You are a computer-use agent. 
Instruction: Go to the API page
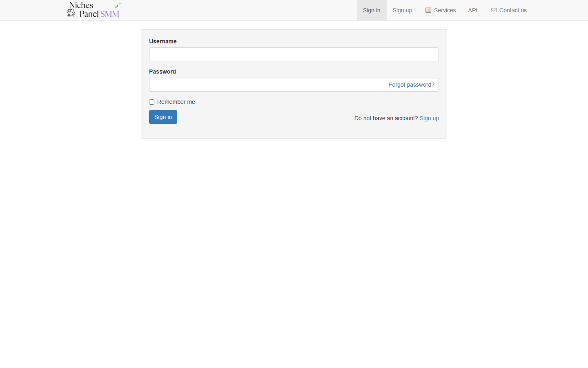tap(472, 10)
